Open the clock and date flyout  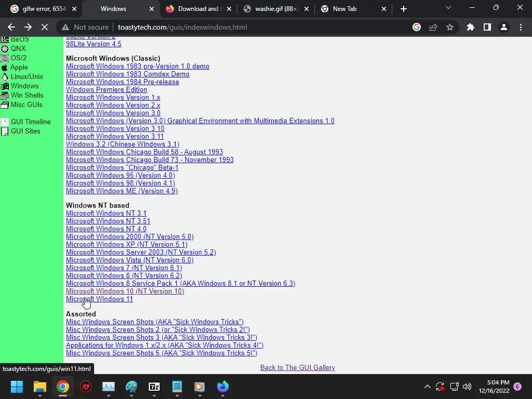tap(494, 387)
